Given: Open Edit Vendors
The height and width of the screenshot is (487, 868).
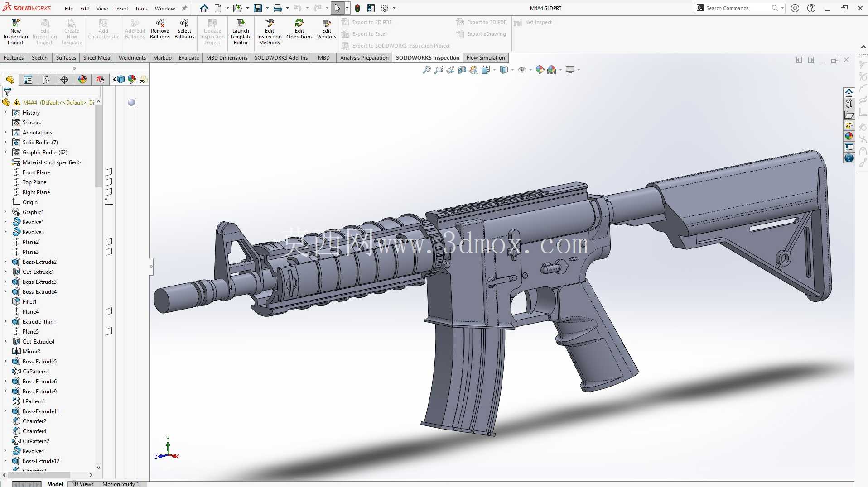Looking at the screenshot, I should tap(326, 29).
